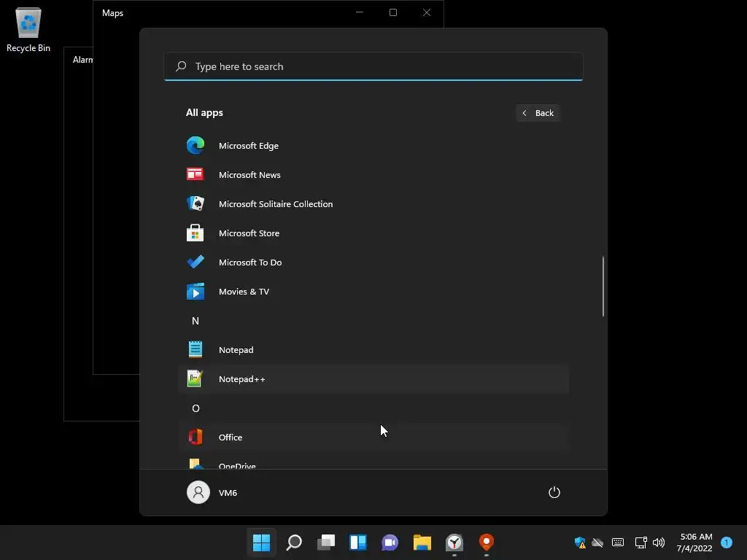This screenshot has width=747, height=560.
Task: Click the 'Movies & TV' label
Action: (x=244, y=292)
